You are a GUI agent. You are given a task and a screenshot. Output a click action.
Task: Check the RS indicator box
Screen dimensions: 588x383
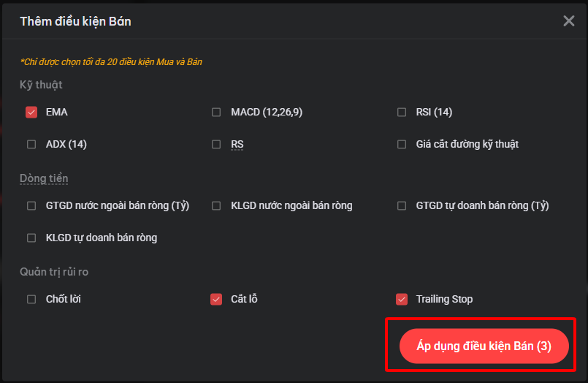click(x=216, y=145)
